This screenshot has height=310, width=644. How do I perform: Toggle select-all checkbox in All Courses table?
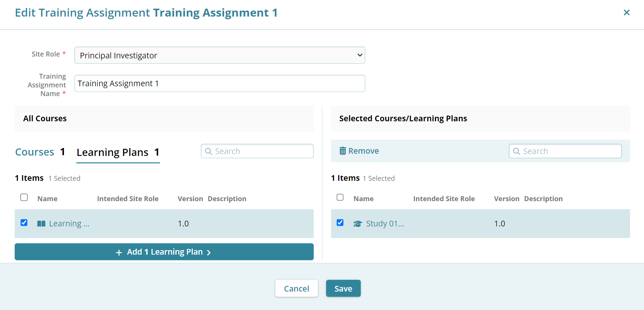click(x=24, y=197)
